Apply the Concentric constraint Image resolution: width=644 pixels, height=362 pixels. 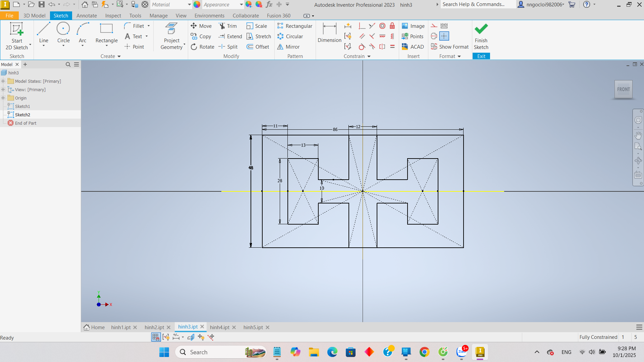point(382,26)
